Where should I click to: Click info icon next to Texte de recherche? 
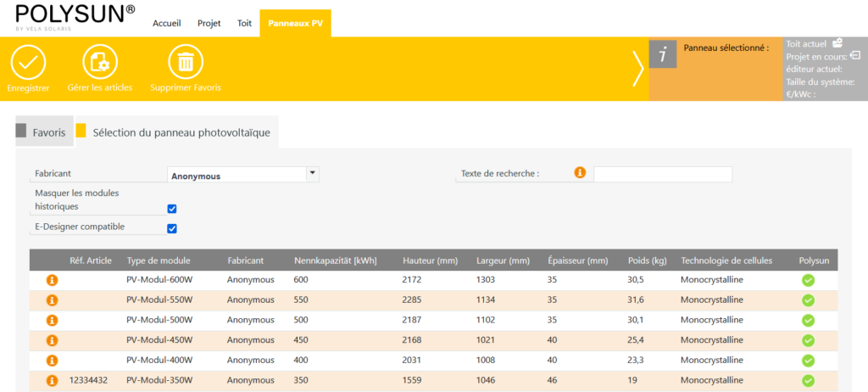(581, 173)
